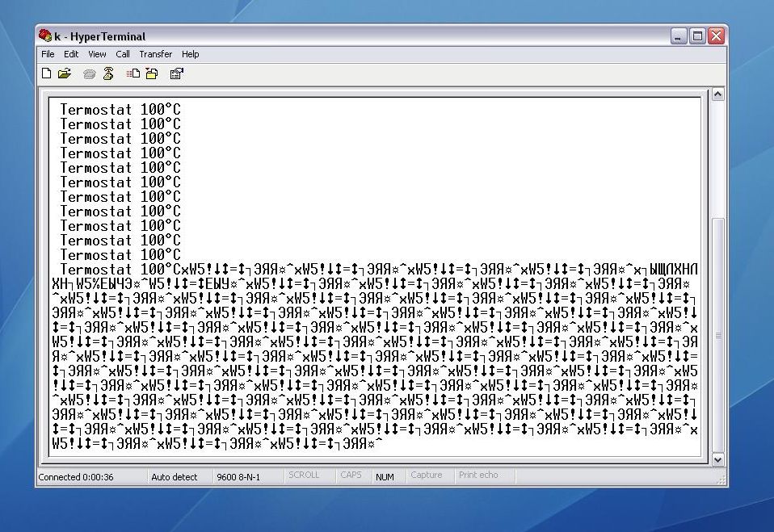This screenshot has width=774, height=532.
Task: Click the Receive toolbar icon
Action: click(x=152, y=73)
